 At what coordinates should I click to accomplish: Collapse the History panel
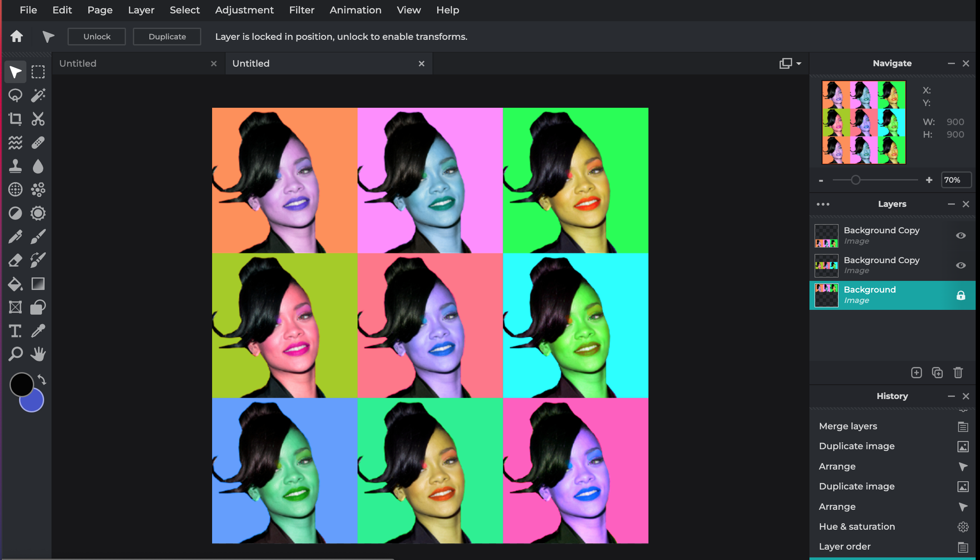951,396
